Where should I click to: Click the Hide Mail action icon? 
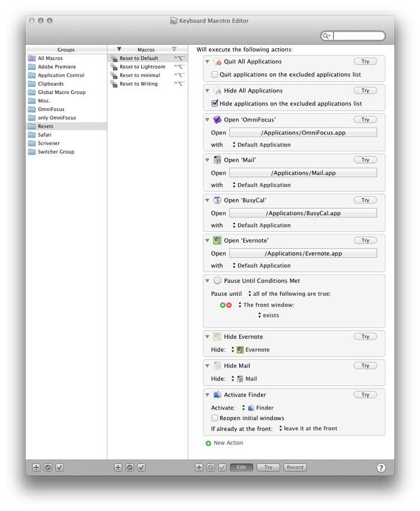pos(217,366)
